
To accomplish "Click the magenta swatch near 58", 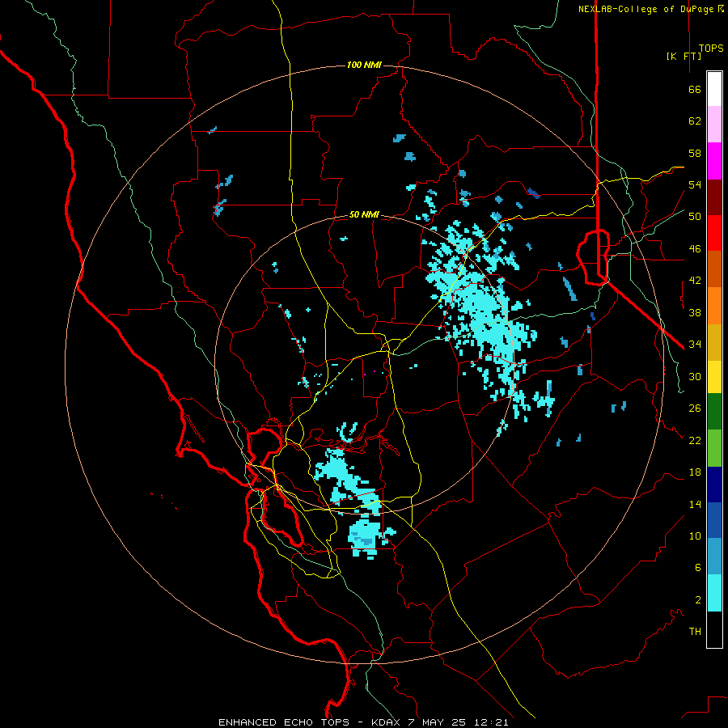I will pyautogui.click(x=714, y=161).
